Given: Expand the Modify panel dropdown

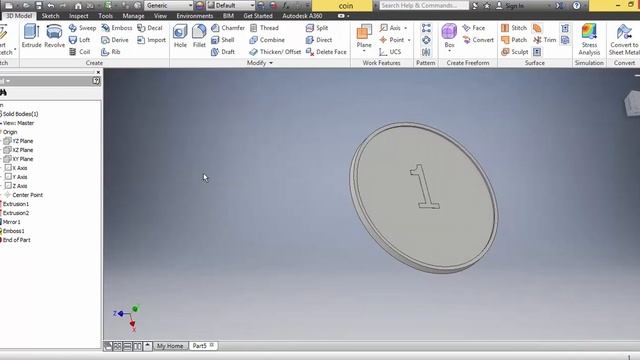Looking at the screenshot, I should [271, 63].
